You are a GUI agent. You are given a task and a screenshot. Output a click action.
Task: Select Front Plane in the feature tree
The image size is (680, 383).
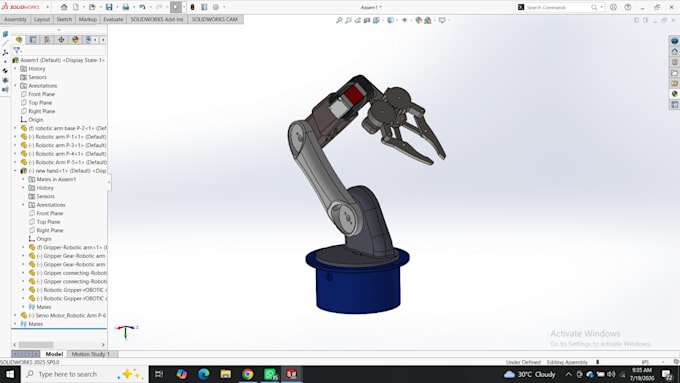click(41, 94)
